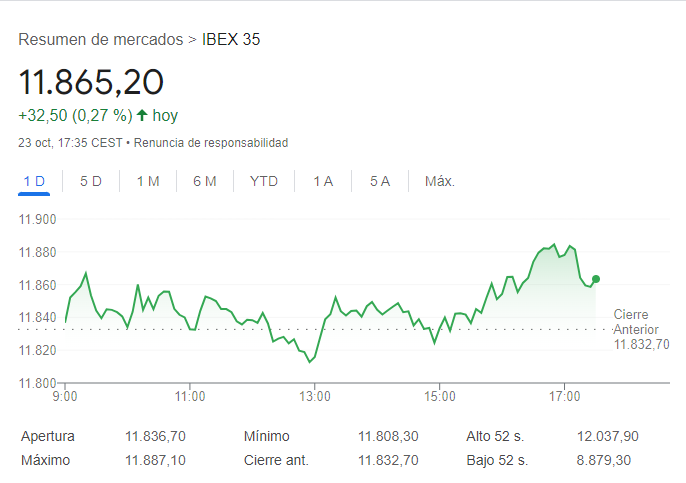Click the 11.900 y-axis label
The height and width of the screenshot is (483, 686).
[x=37, y=219]
